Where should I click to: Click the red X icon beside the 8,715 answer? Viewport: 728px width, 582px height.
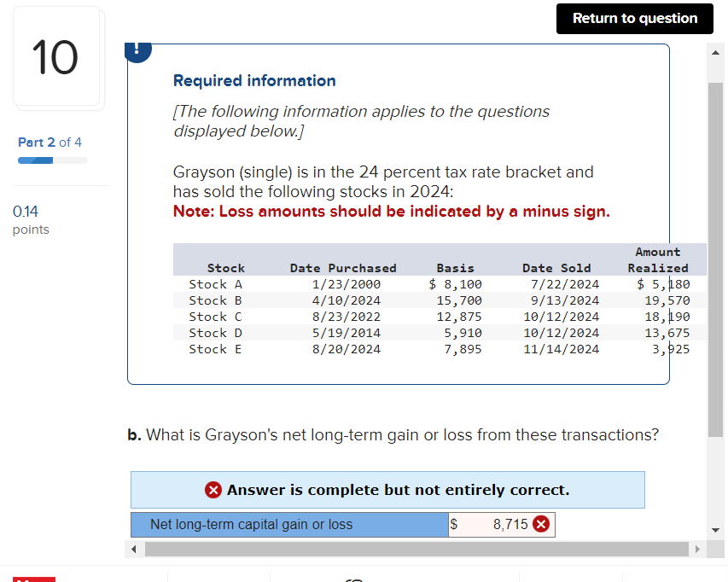(x=540, y=524)
